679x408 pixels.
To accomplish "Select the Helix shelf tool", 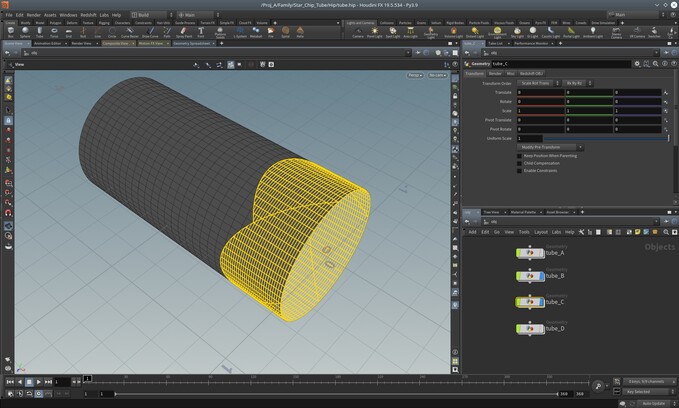I will (x=300, y=32).
